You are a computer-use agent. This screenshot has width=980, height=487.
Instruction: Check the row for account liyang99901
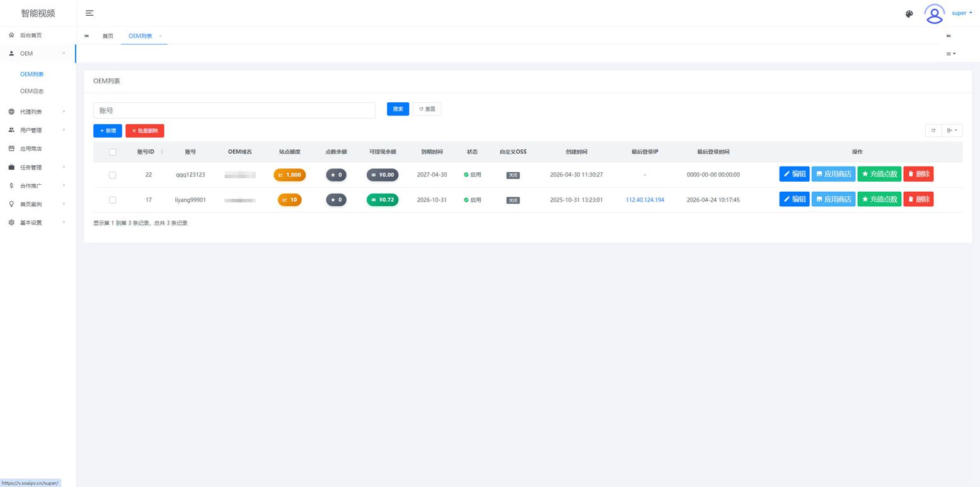coord(112,200)
